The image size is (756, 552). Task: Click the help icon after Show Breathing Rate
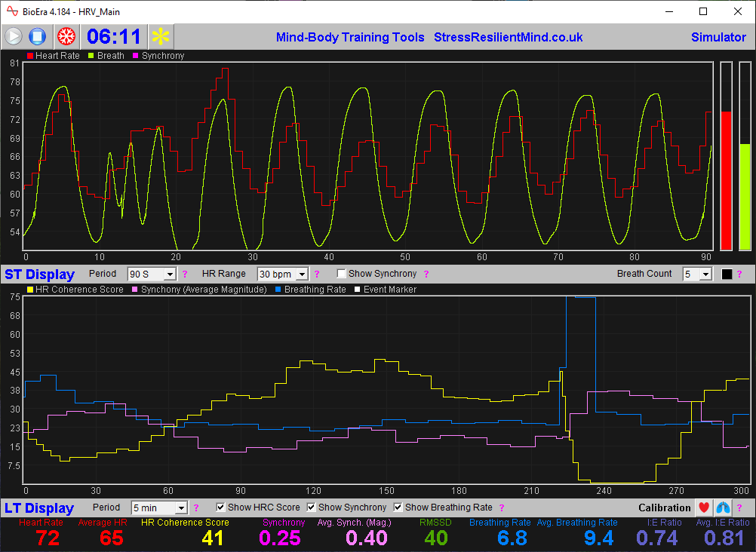click(501, 508)
